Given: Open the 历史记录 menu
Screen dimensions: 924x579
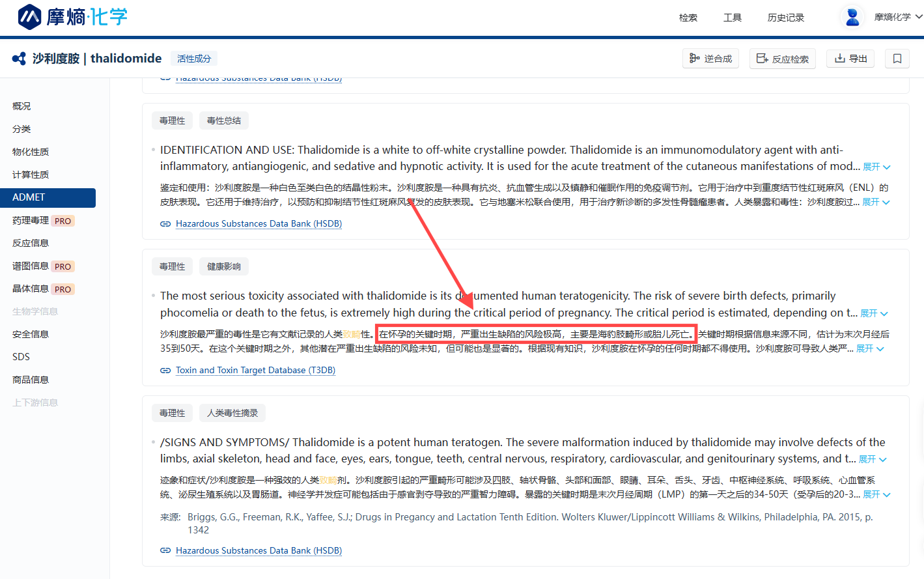Looking at the screenshot, I should [785, 18].
